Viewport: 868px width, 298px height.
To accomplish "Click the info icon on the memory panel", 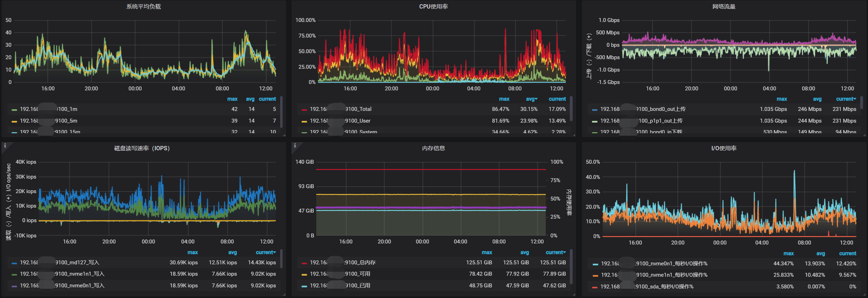I will click(x=295, y=145).
